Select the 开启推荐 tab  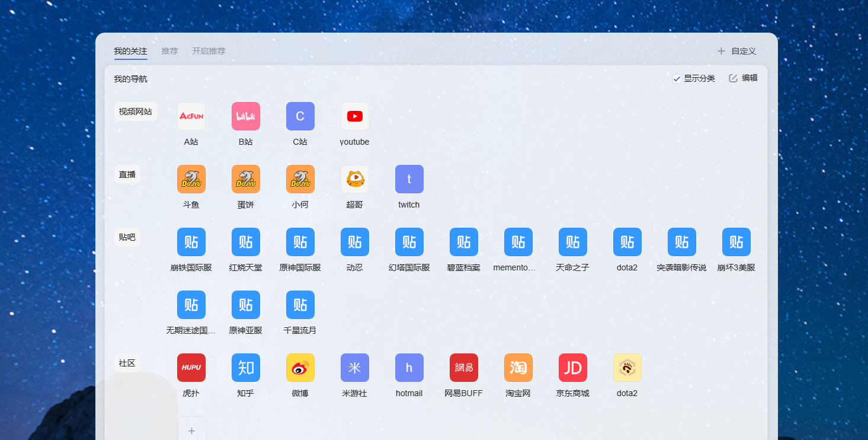209,51
